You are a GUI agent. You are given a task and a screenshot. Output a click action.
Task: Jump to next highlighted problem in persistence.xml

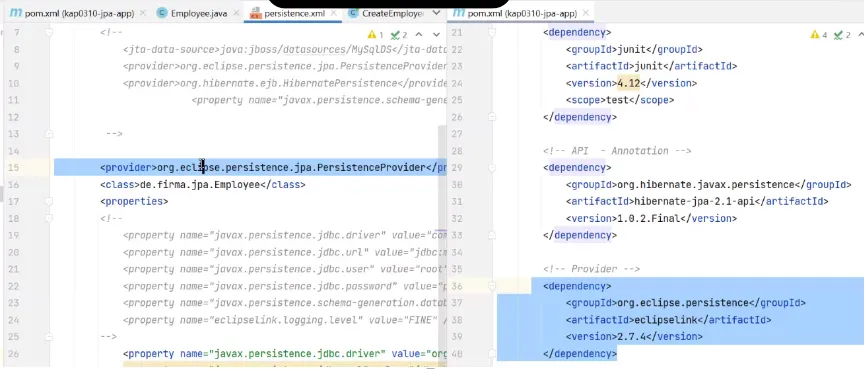(x=436, y=35)
